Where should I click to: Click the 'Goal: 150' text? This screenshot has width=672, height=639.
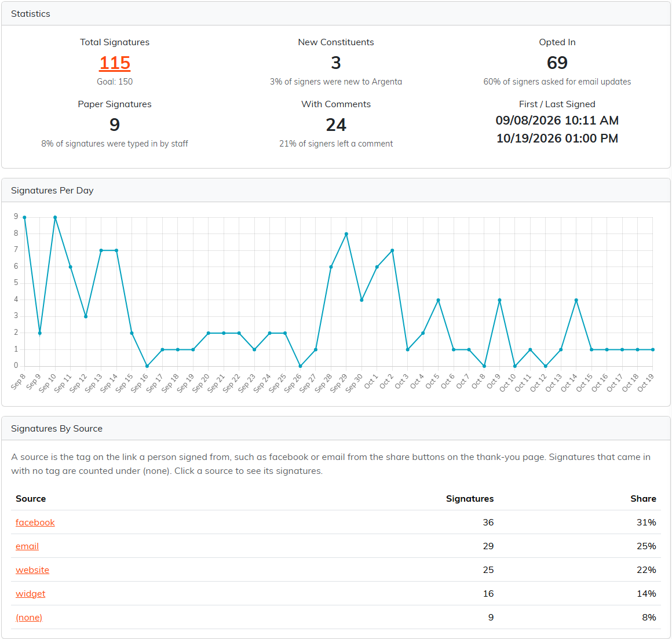[115, 82]
